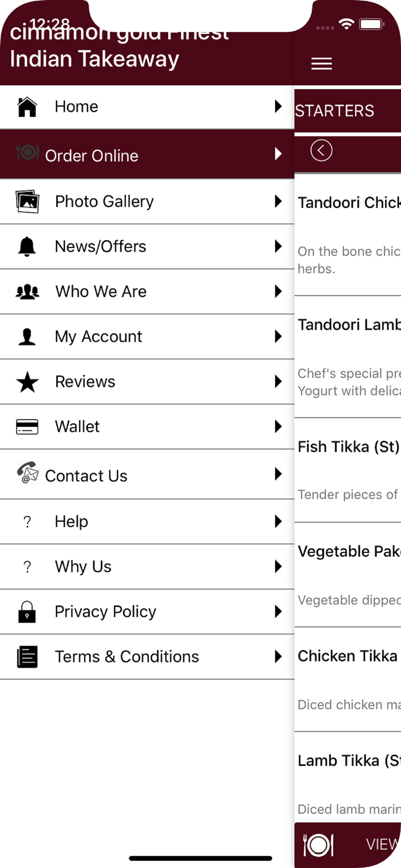This screenshot has width=401, height=868.
Task: Tap the Terms & Conditions document icon
Action: click(27, 657)
